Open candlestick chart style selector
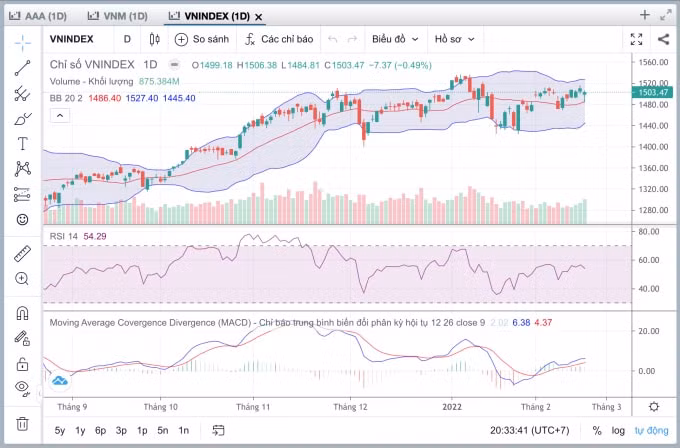 (x=154, y=39)
